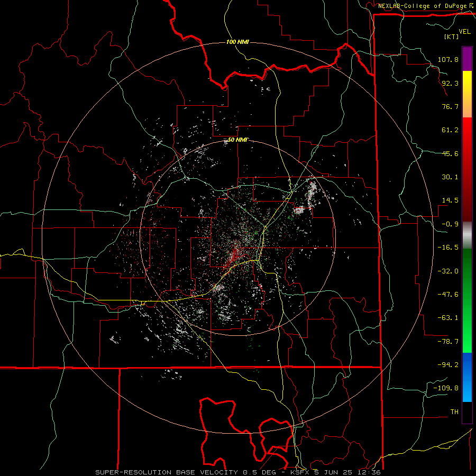
Task: Click the -78.7 legend value
Action: coord(448,342)
